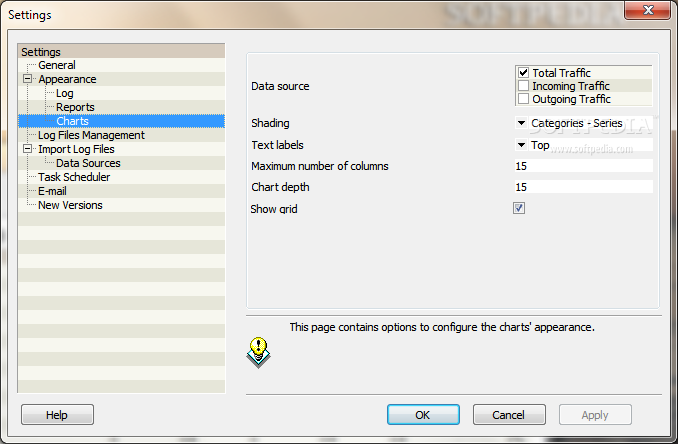678x444 pixels.
Task: Click the Help button
Action: tap(57, 415)
